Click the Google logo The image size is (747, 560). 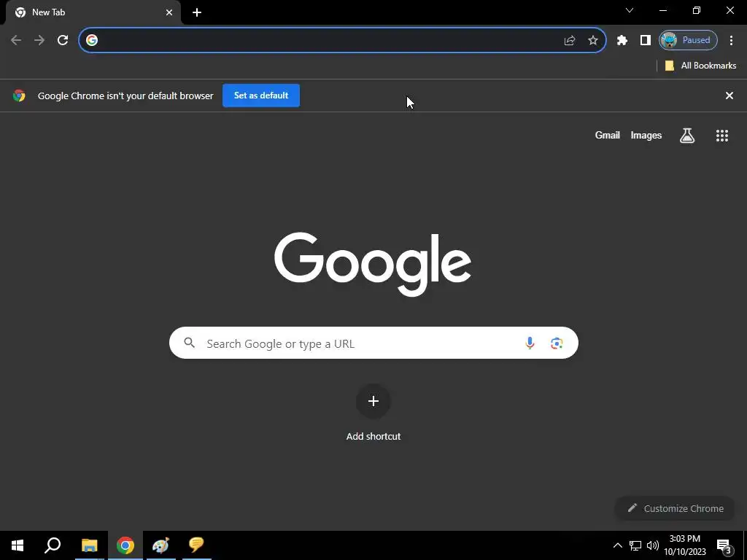(x=373, y=264)
